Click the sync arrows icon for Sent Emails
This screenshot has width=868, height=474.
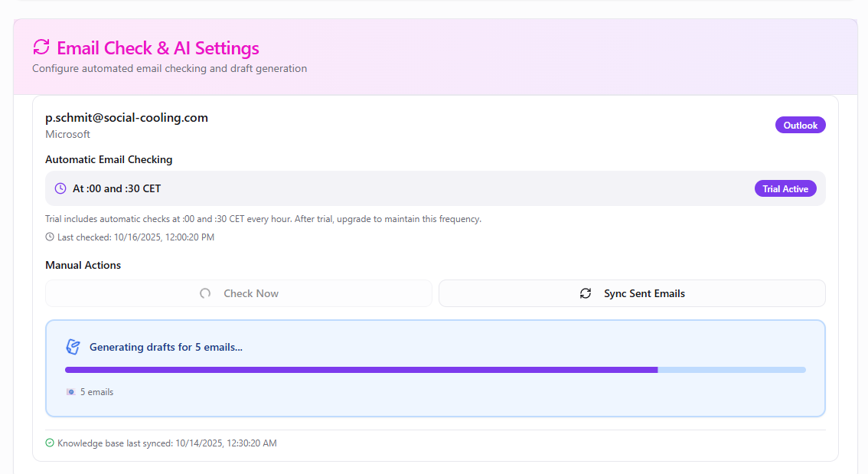586,293
